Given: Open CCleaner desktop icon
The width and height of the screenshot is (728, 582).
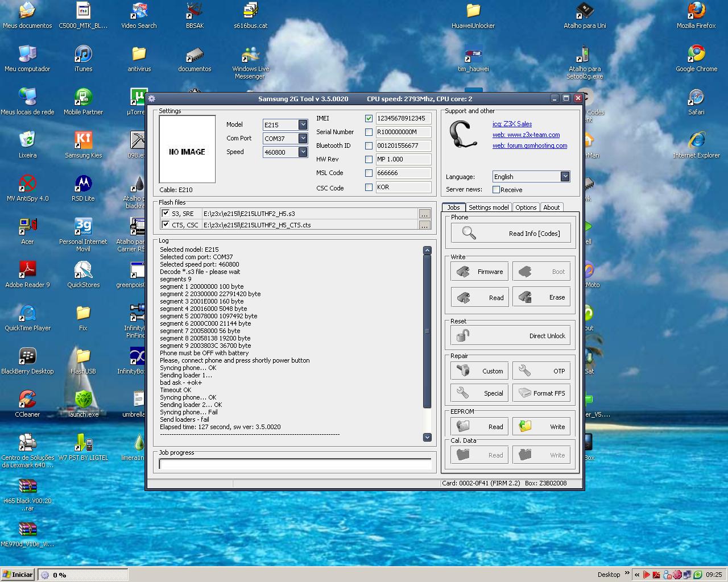Looking at the screenshot, I should pyautogui.click(x=27, y=404).
